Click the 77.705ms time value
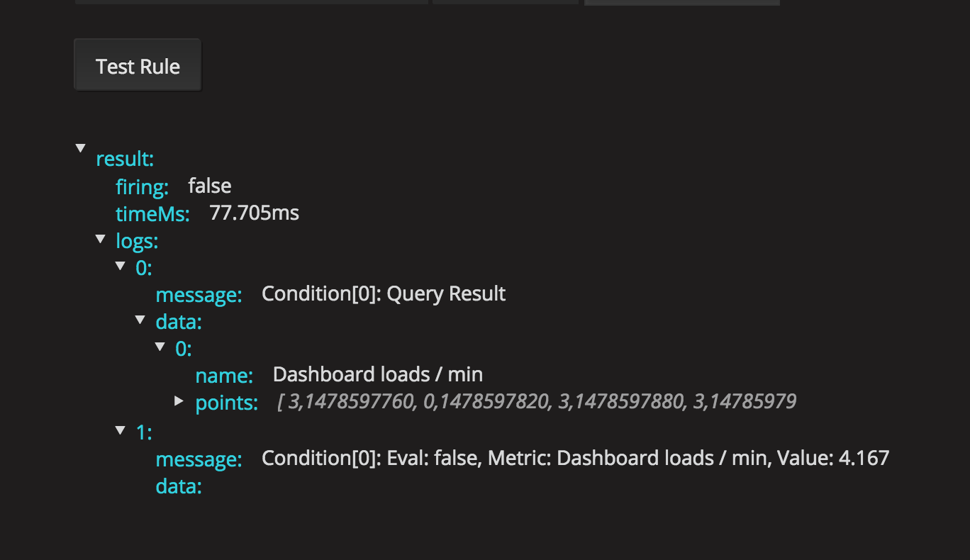 pyautogui.click(x=255, y=213)
